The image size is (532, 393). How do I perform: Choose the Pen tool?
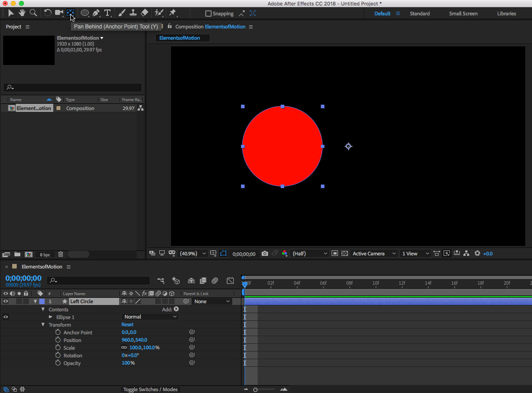tap(96, 13)
